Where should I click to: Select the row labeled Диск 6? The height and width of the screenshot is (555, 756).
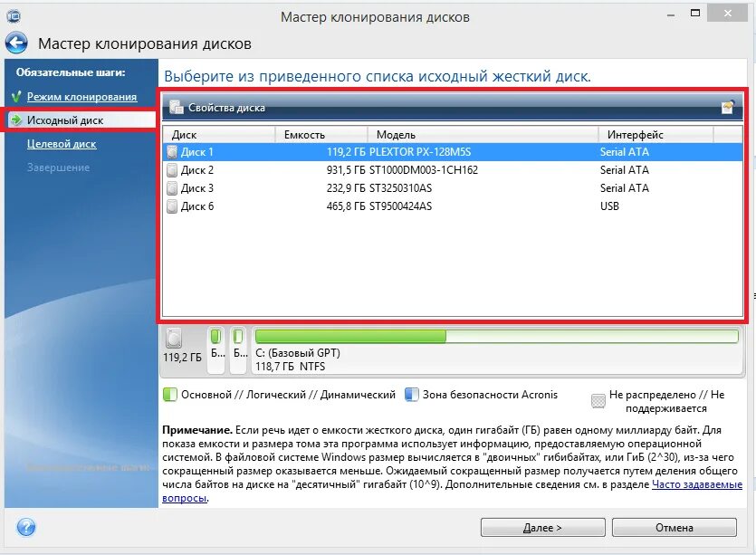[453, 206]
